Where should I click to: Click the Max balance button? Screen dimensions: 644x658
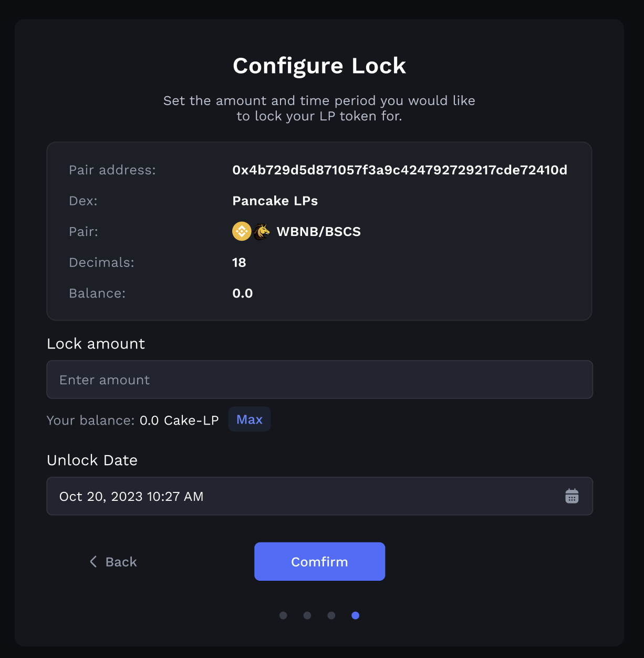(250, 419)
